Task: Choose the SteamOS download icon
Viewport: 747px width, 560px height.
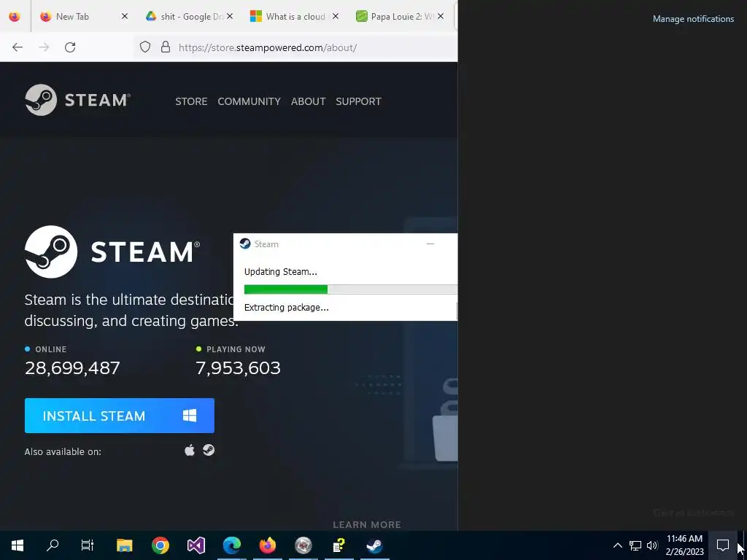Action: tap(209, 450)
